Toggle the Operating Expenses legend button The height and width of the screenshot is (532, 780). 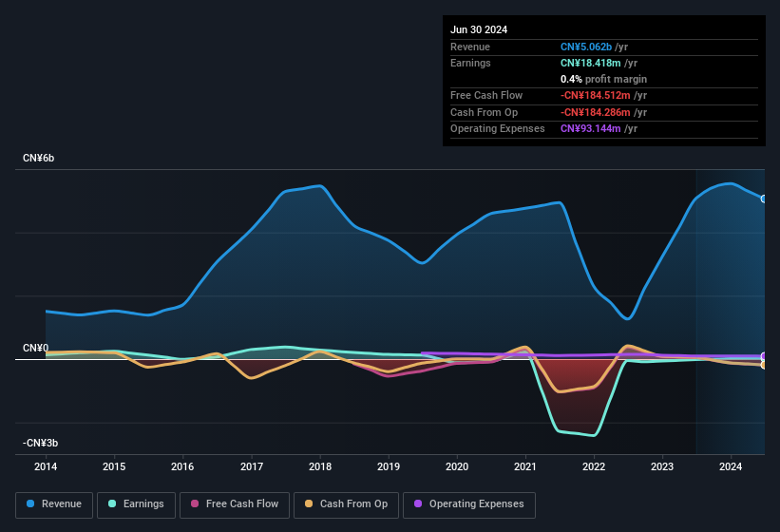(x=469, y=504)
